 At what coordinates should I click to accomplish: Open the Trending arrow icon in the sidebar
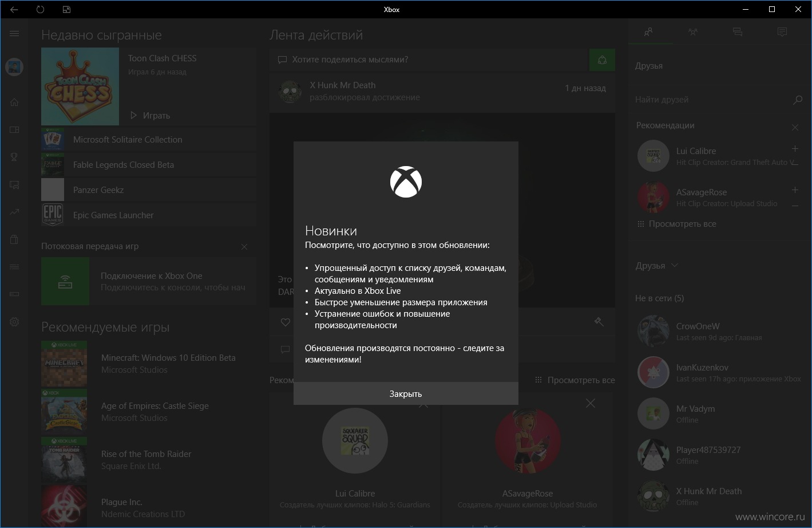tap(14, 212)
